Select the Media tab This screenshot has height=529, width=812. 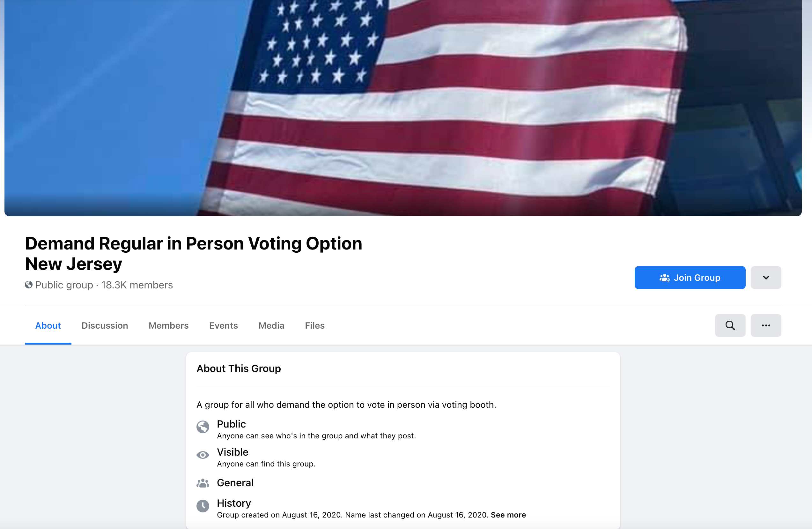pos(271,325)
